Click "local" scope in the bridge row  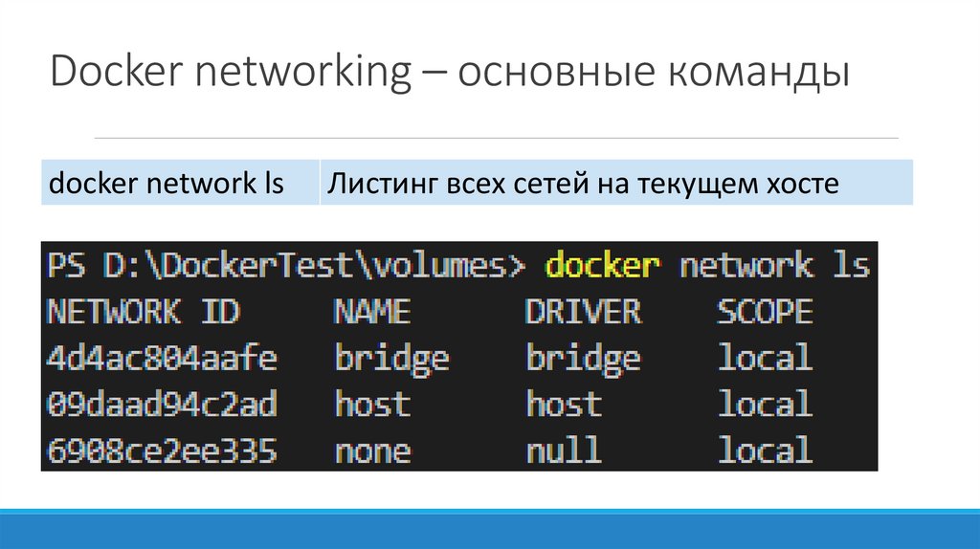765,359
